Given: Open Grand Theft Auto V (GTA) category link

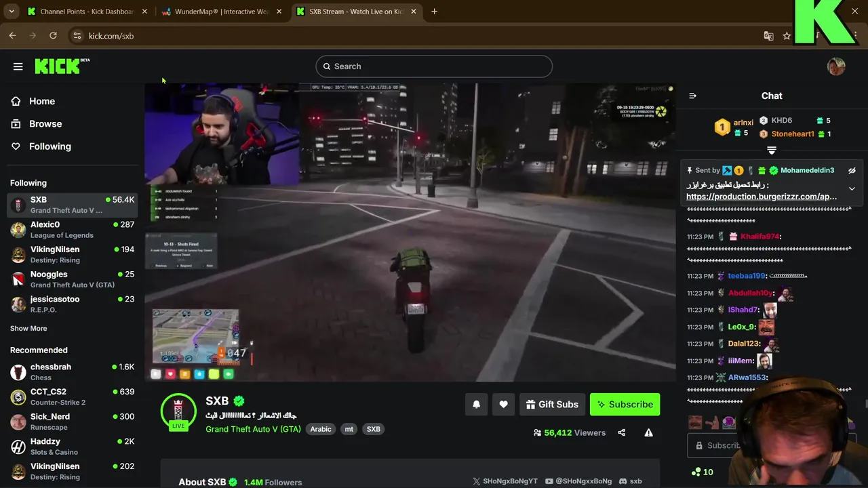Looking at the screenshot, I should point(253,429).
